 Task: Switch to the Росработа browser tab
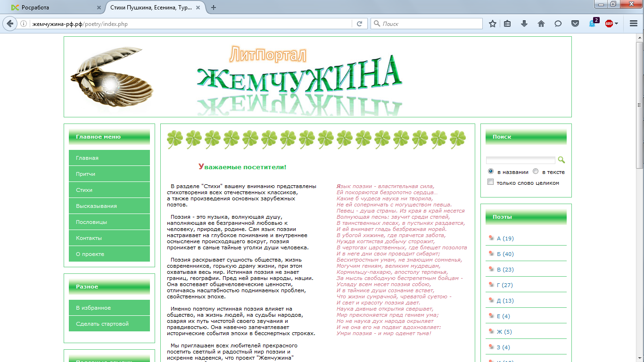point(52,8)
